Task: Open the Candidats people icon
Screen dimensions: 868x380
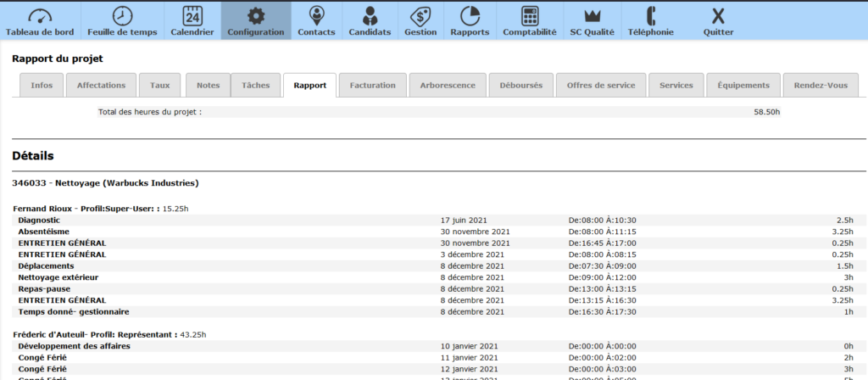Action: point(370,16)
